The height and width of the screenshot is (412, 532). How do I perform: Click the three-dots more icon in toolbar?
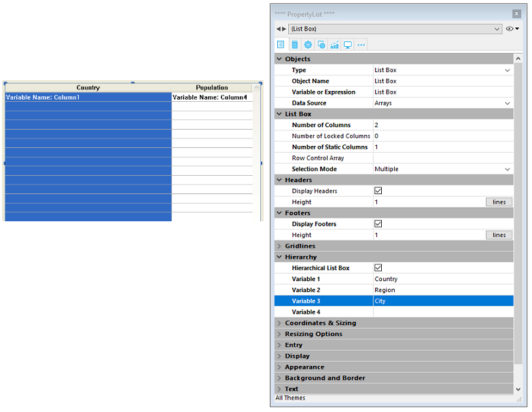361,45
